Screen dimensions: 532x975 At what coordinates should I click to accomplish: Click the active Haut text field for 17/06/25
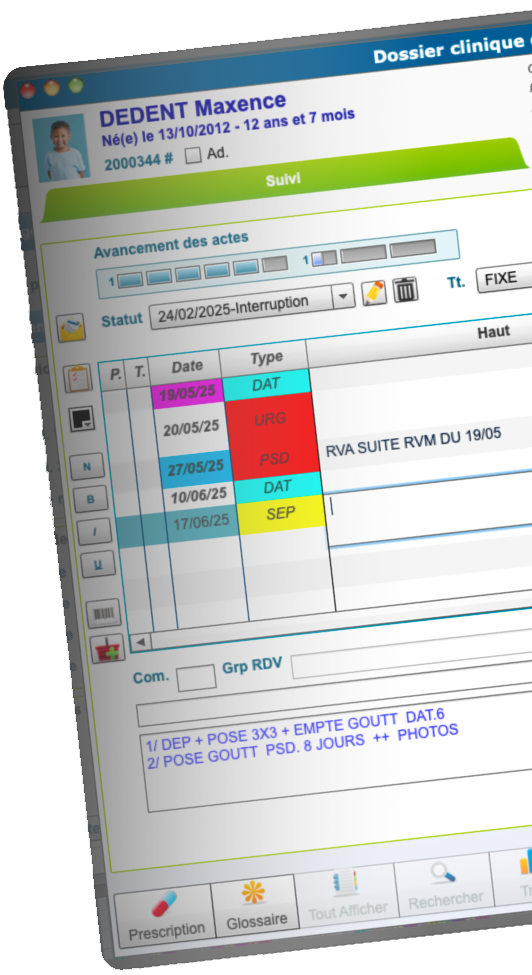pyautogui.click(x=429, y=511)
